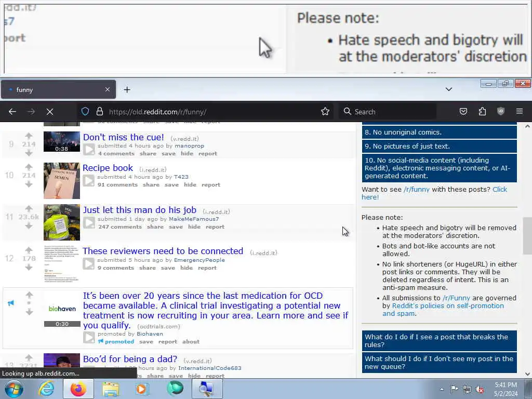The width and height of the screenshot is (532, 399).
Task: Open a new tab with plus
Action: (x=127, y=89)
